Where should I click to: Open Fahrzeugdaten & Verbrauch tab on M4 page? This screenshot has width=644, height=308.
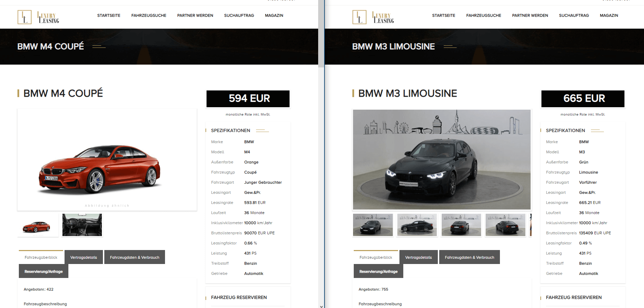click(135, 257)
